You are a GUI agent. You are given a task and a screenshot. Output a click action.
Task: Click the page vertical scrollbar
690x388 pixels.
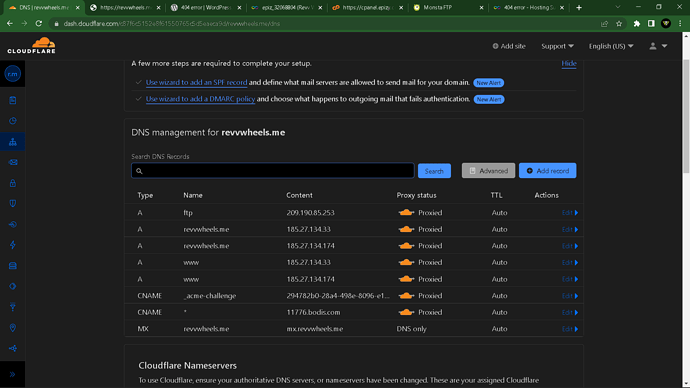(686, 117)
